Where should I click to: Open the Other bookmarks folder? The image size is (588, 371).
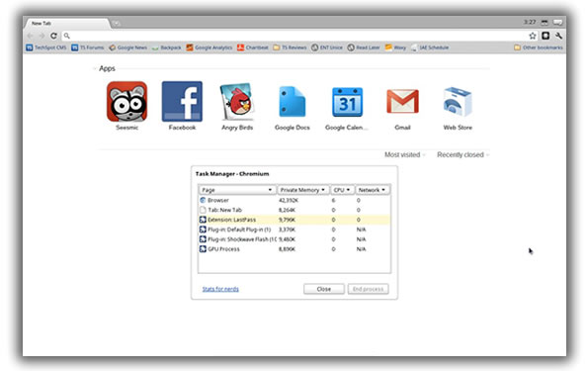pyautogui.click(x=539, y=47)
